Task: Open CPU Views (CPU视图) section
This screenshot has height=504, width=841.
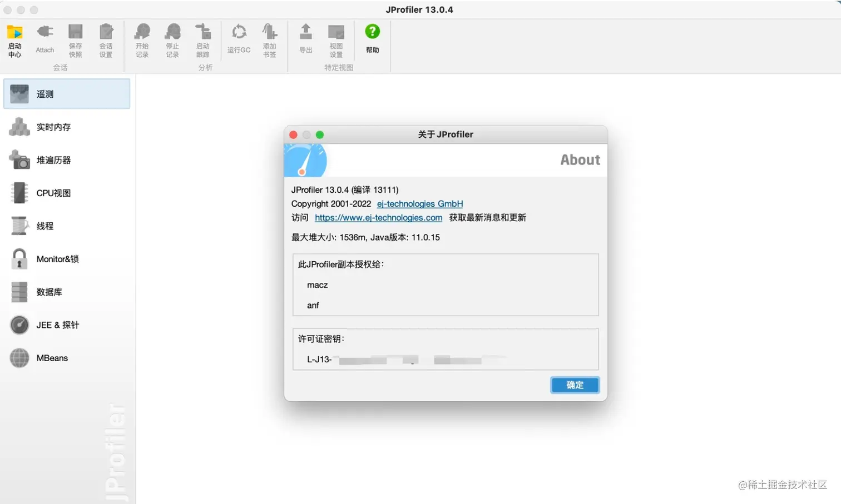Action: click(67, 193)
